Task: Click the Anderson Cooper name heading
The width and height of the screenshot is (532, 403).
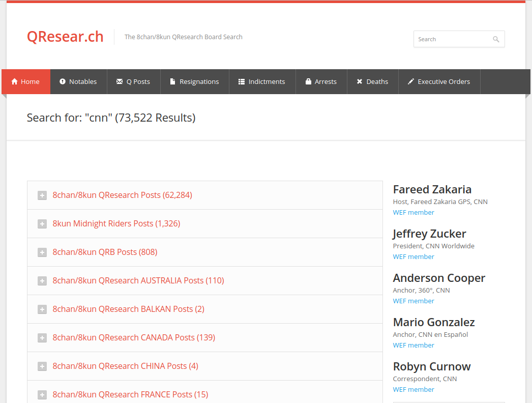Action: 439,278
